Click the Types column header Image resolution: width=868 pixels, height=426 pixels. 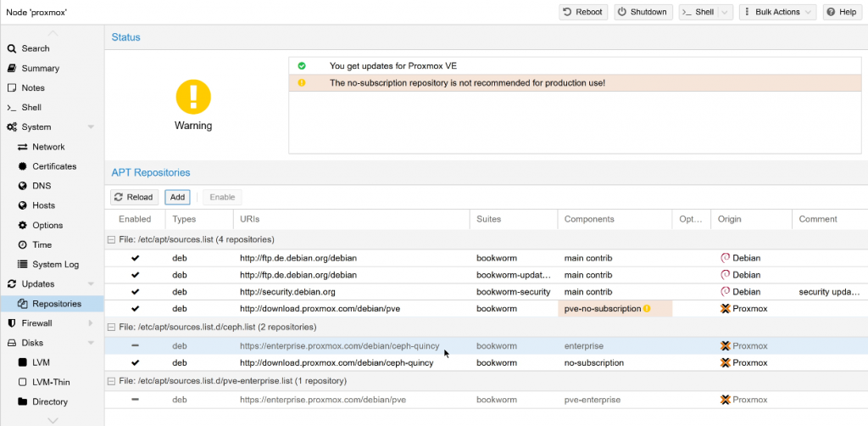[x=199, y=220]
